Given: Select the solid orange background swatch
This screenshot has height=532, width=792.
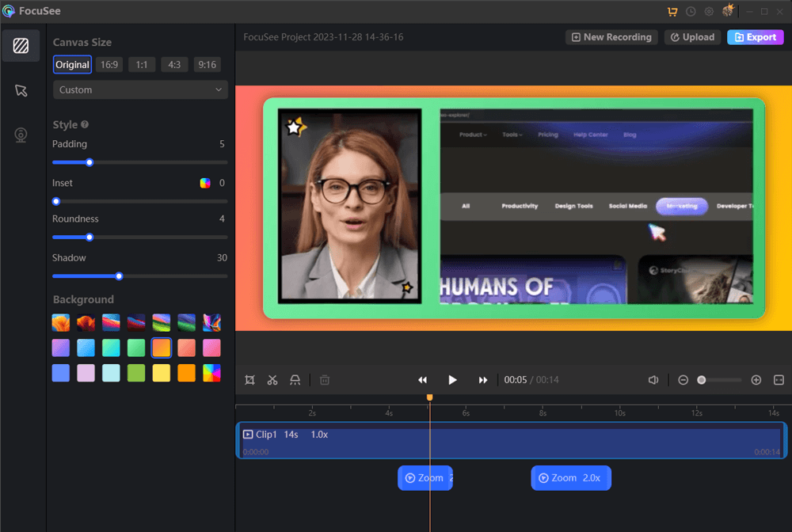Looking at the screenshot, I should tap(186, 373).
